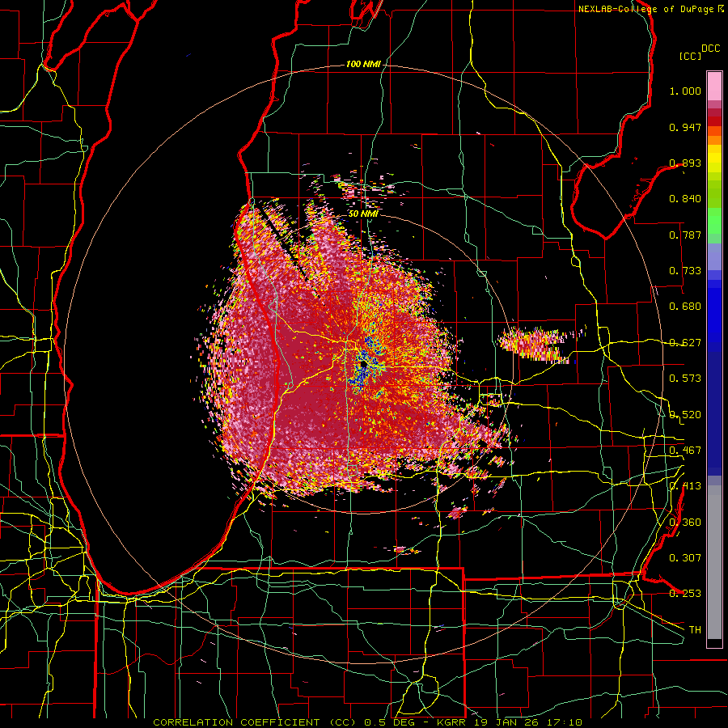
Task: Click the DCC product label above color bar
Action: 711,49
